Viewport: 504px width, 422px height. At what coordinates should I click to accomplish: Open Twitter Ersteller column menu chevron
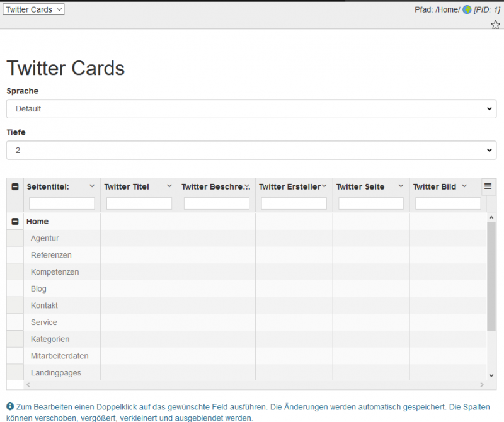(x=324, y=186)
